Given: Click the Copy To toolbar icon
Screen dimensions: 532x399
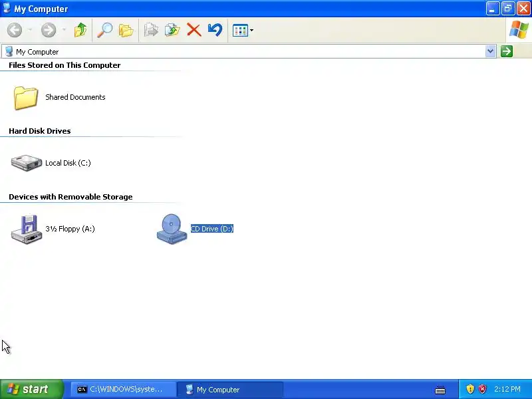Looking at the screenshot, I should [x=172, y=30].
